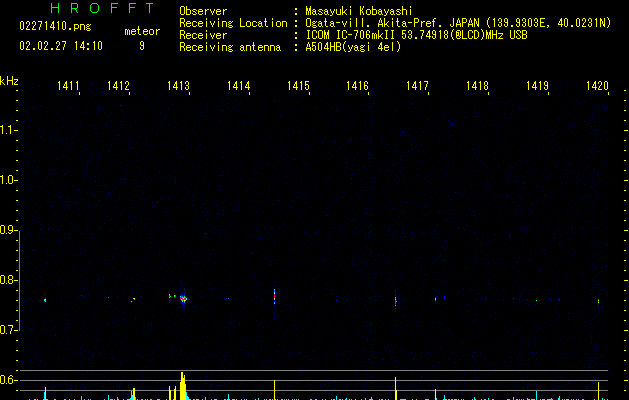This screenshot has width=629, height=400.
Task: Click the Receiver label
Action: point(203,35)
